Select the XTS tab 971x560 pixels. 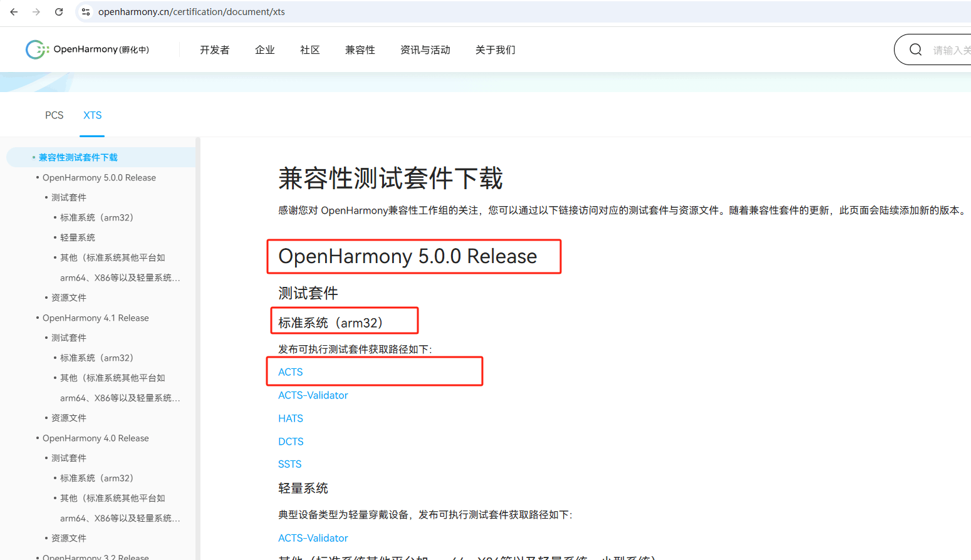coord(92,115)
